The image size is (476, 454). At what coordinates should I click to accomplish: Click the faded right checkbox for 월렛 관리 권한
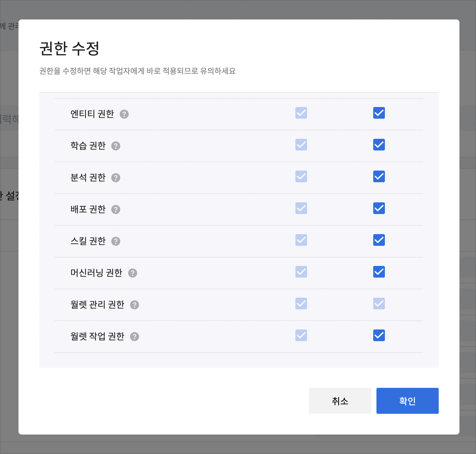point(379,304)
